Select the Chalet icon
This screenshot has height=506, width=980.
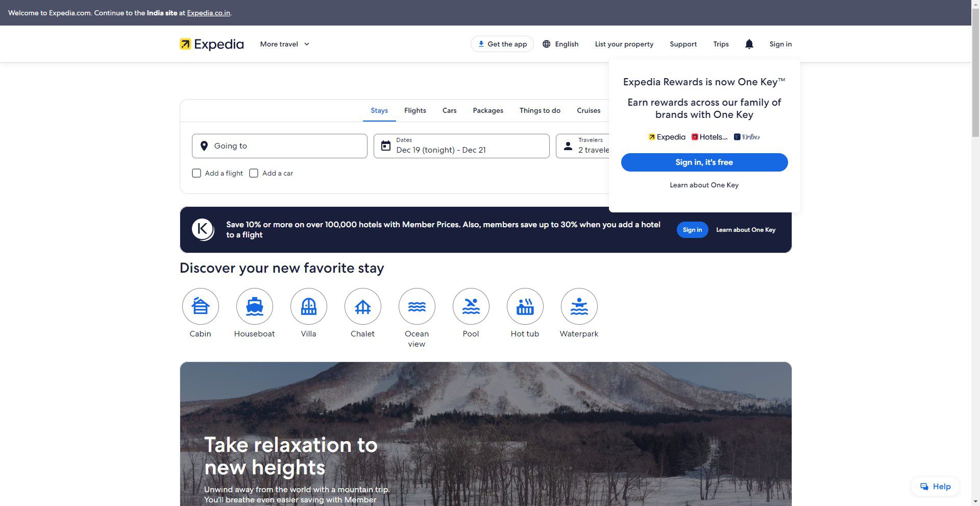click(363, 306)
